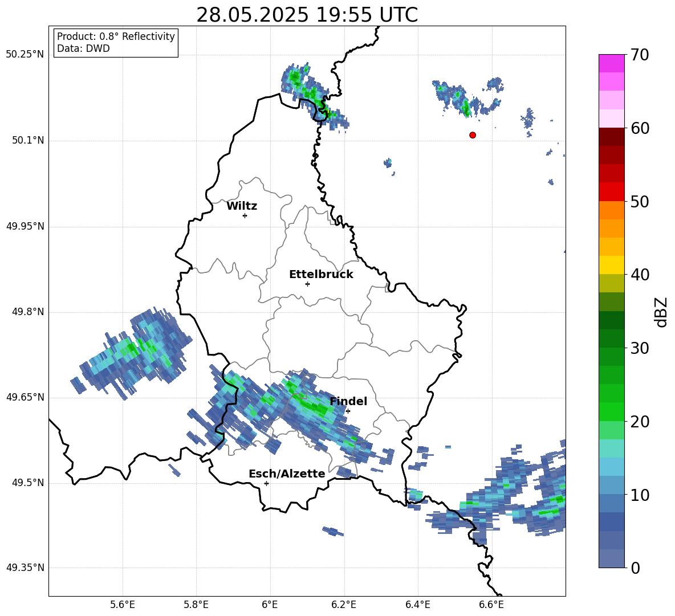Click the 20 value on the colorbar
The width and height of the screenshot is (675, 616).
[640, 422]
